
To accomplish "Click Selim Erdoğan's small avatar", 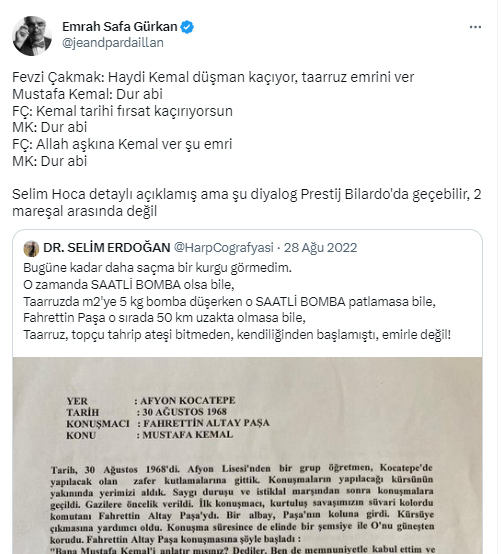I will click(x=31, y=248).
